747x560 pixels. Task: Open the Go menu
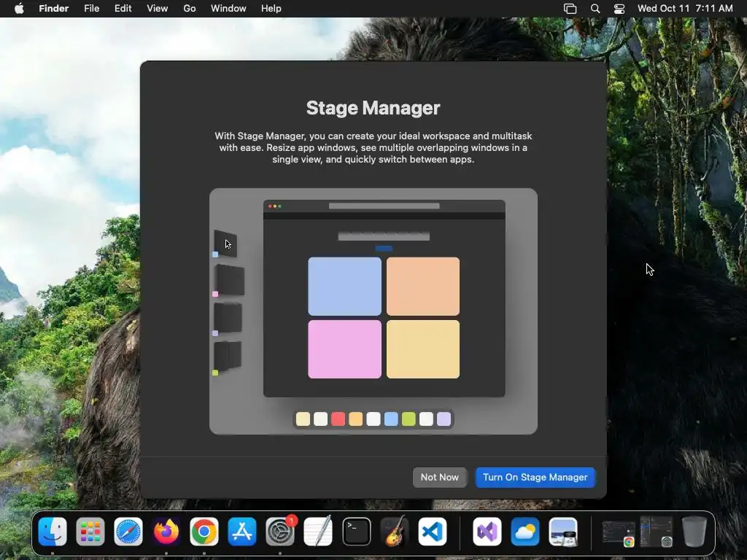[x=190, y=9]
